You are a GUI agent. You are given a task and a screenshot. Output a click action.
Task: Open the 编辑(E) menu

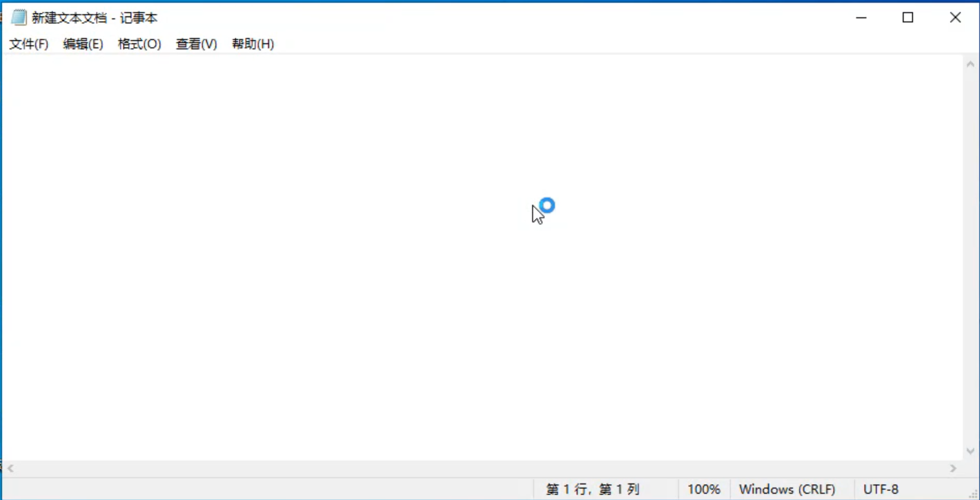pyautogui.click(x=83, y=44)
